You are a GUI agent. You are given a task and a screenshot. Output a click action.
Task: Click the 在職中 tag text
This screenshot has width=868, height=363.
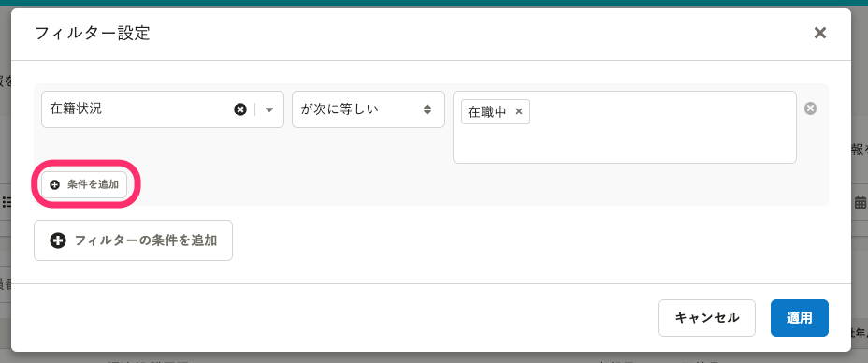487,111
